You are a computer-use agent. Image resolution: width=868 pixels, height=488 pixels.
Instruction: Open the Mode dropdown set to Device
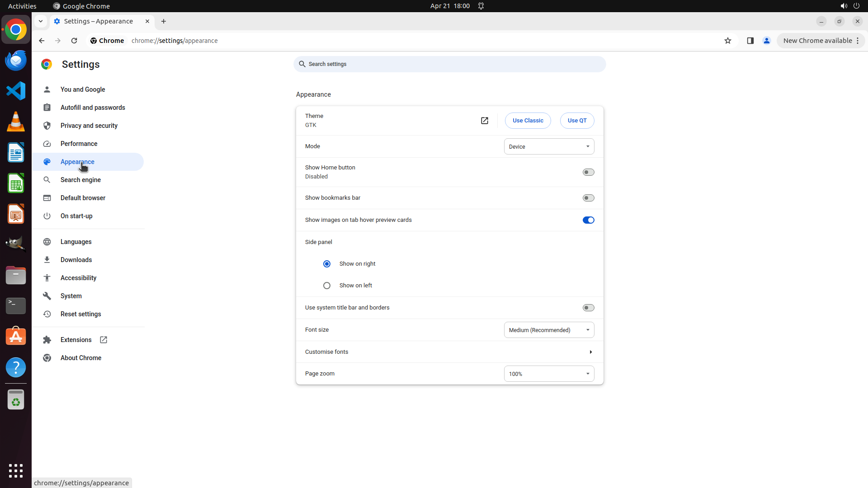[x=549, y=146]
